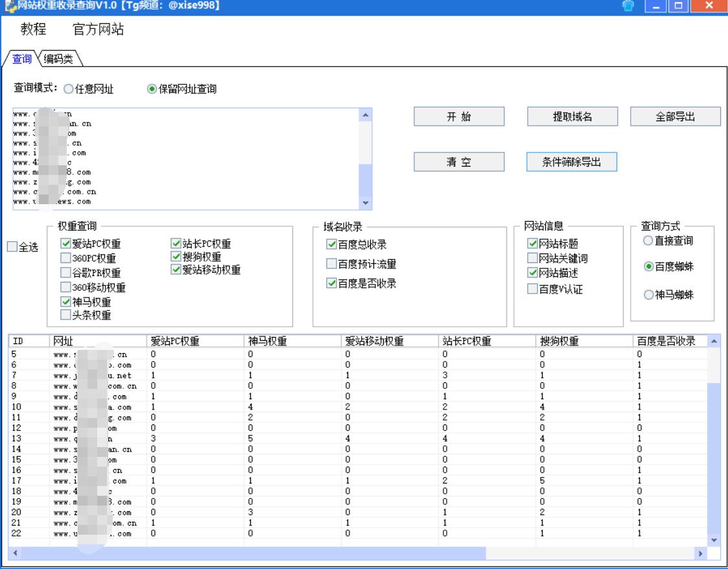This screenshot has height=569, width=728.
Task: Click the 网址 column header
Action: pyautogui.click(x=98, y=341)
